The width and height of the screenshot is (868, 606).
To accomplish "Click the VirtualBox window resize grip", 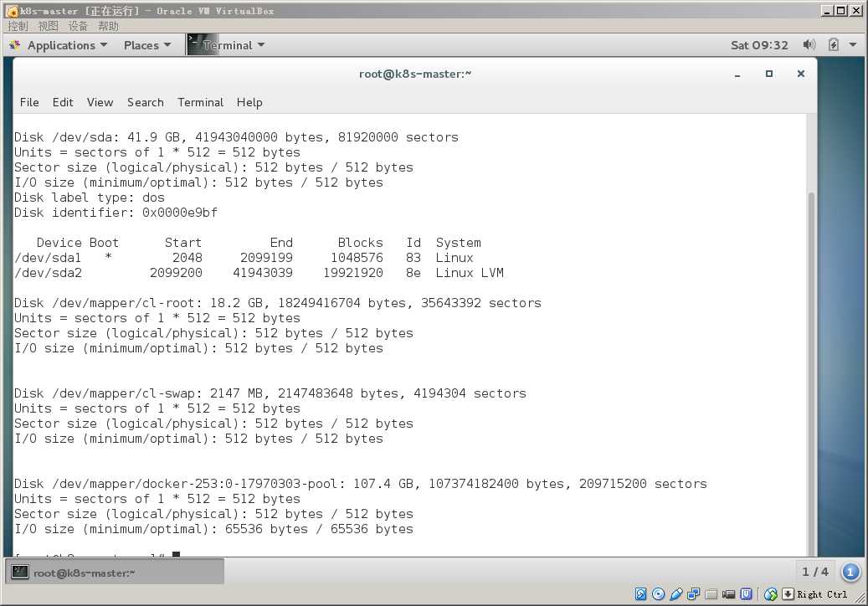I will click(860, 597).
